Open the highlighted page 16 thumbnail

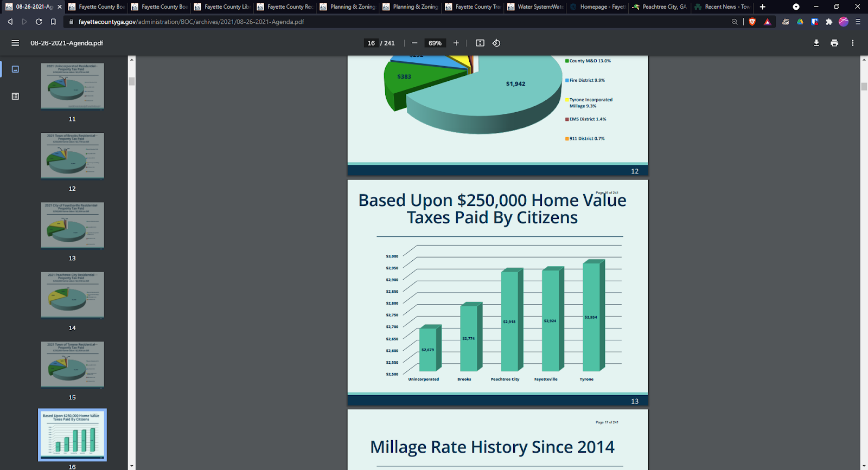click(72, 435)
